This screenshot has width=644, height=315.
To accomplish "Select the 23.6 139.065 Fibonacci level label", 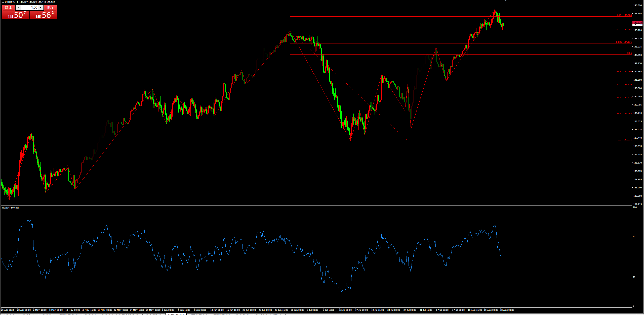I will [x=624, y=114].
